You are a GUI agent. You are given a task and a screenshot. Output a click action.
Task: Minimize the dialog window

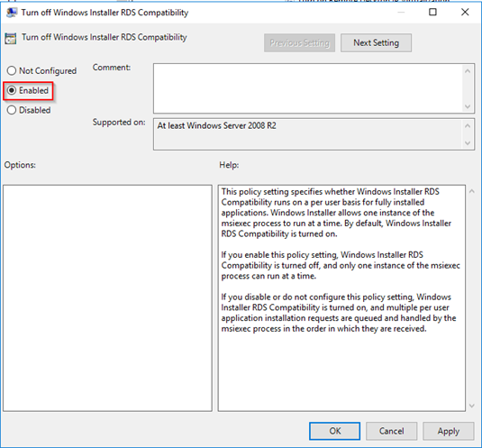[401, 13]
